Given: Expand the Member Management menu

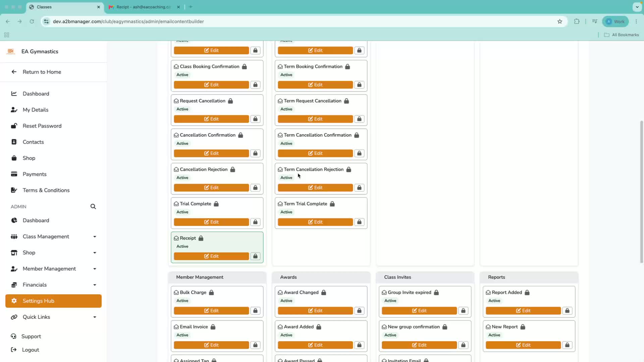Looking at the screenshot, I should tap(95, 269).
